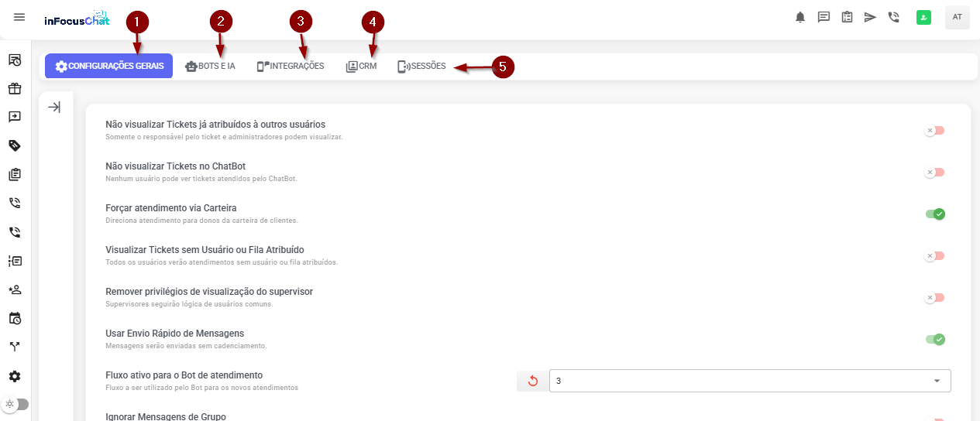The image size is (980, 421).
Task: Open the settings gear in left sidebar
Action: pos(15,376)
